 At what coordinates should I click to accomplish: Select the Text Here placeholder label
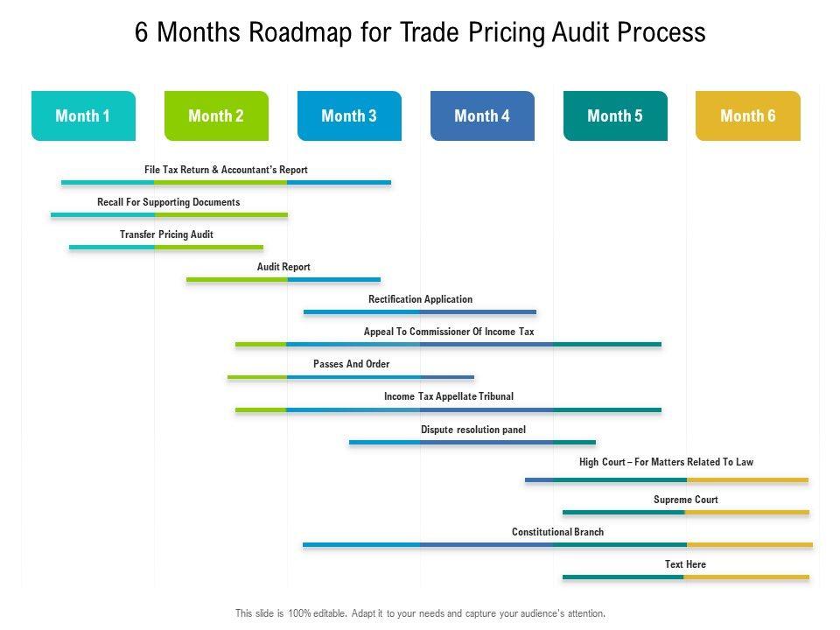pos(685,564)
